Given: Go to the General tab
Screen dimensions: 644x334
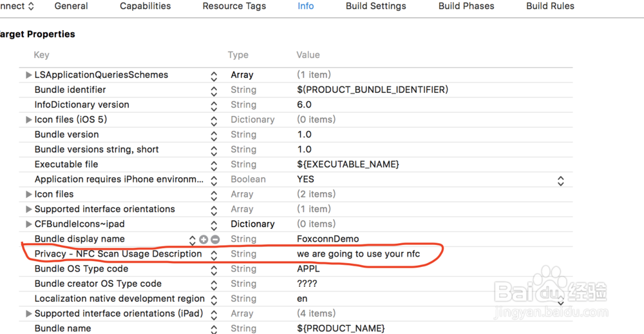Looking at the screenshot, I should coord(71,6).
